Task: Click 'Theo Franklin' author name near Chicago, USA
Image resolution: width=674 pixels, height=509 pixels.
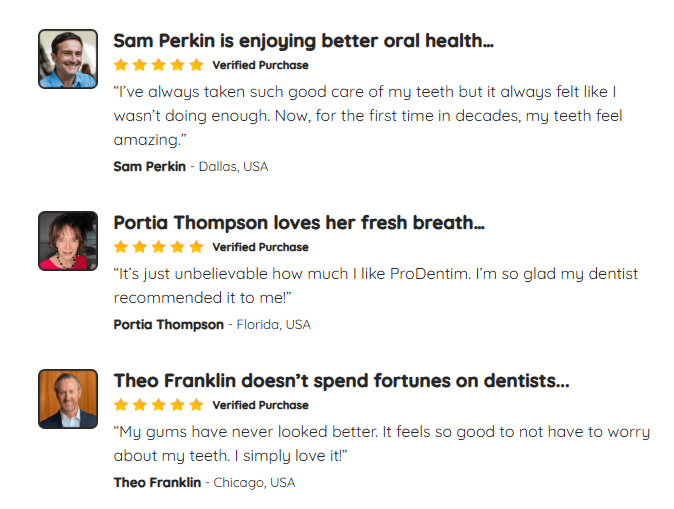Action: pyautogui.click(x=157, y=482)
